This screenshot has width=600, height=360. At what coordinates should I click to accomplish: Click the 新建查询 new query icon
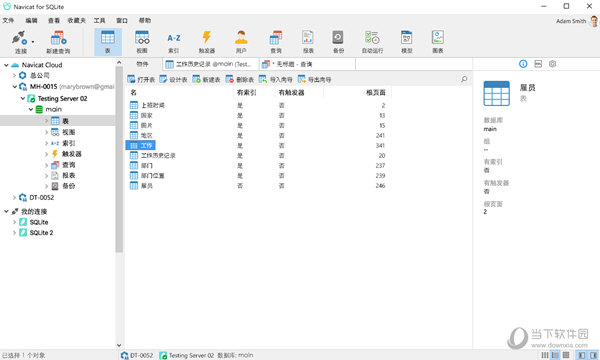coord(58,38)
